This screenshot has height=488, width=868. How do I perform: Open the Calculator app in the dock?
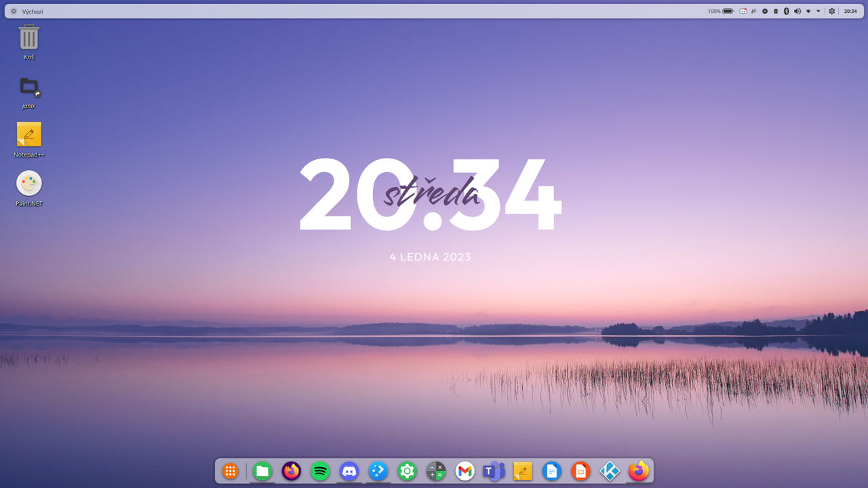point(436,471)
